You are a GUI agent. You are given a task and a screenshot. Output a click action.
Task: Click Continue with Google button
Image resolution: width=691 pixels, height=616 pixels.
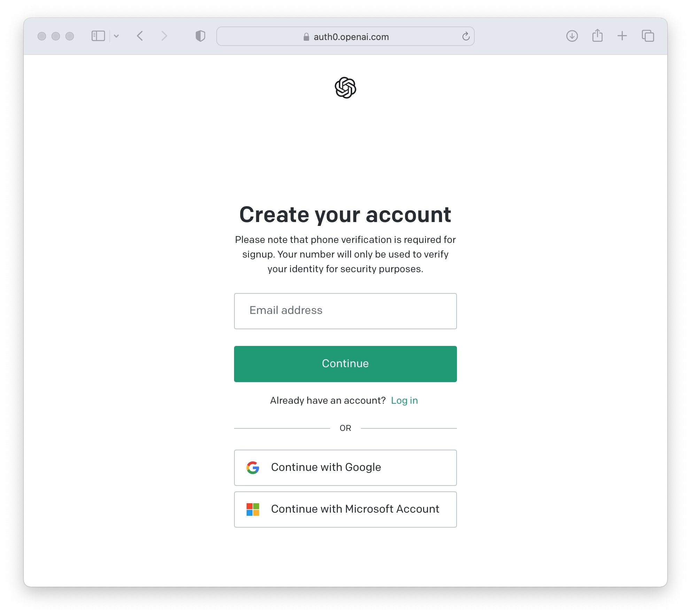pyautogui.click(x=345, y=467)
